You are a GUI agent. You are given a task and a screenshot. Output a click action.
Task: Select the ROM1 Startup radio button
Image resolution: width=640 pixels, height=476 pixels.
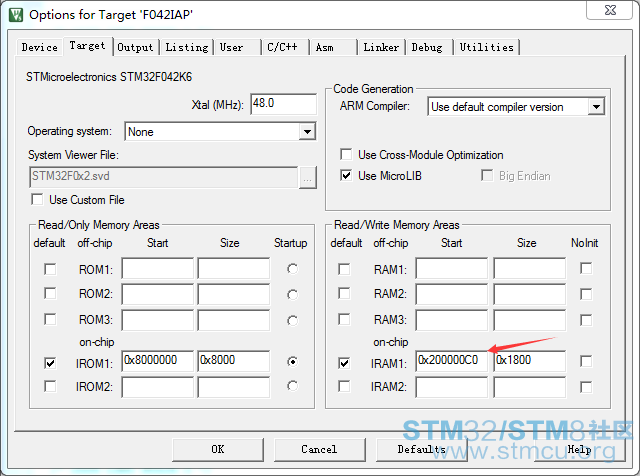pyautogui.click(x=292, y=269)
